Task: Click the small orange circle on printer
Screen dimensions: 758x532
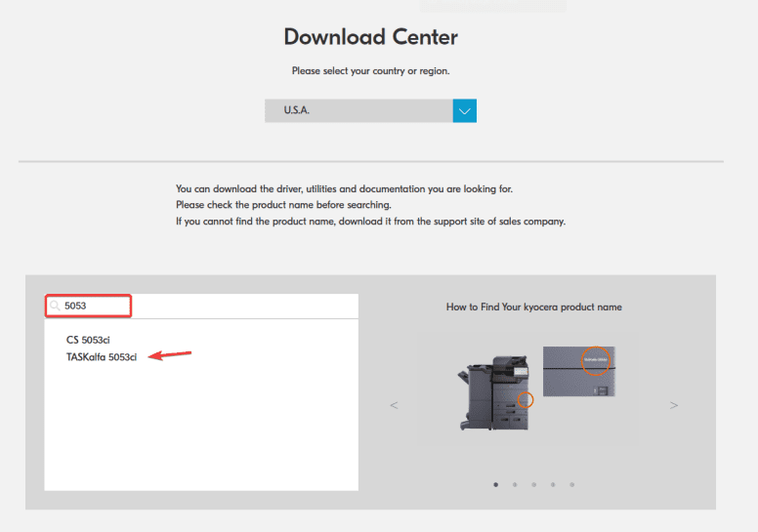Action: coord(526,399)
